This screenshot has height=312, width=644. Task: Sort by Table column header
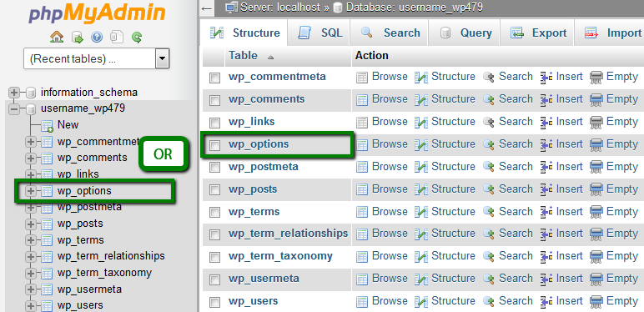pos(243,55)
